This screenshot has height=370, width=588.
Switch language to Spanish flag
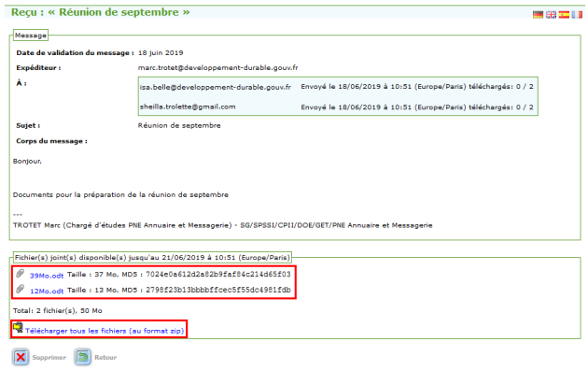click(564, 15)
